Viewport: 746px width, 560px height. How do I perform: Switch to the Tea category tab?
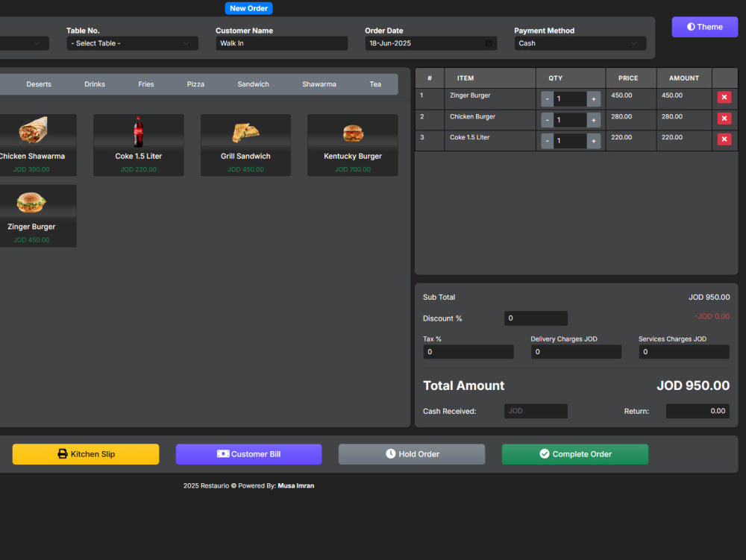[x=375, y=84]
